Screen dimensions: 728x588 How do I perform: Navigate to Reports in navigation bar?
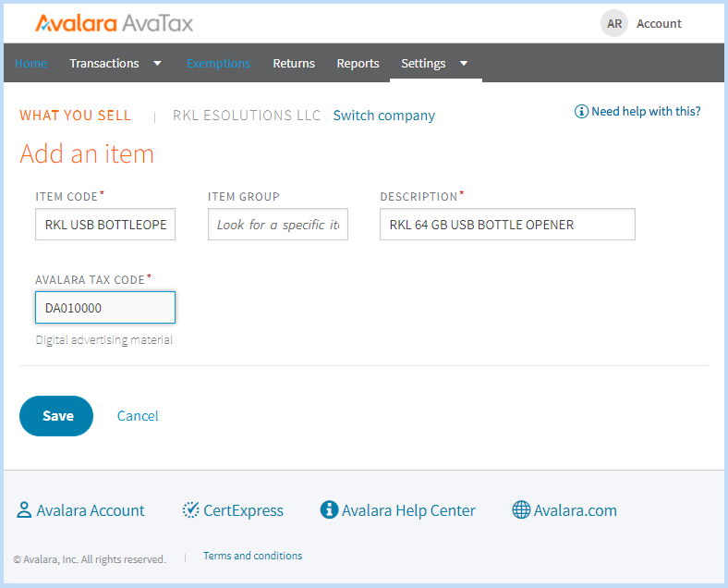coord(358,64)
